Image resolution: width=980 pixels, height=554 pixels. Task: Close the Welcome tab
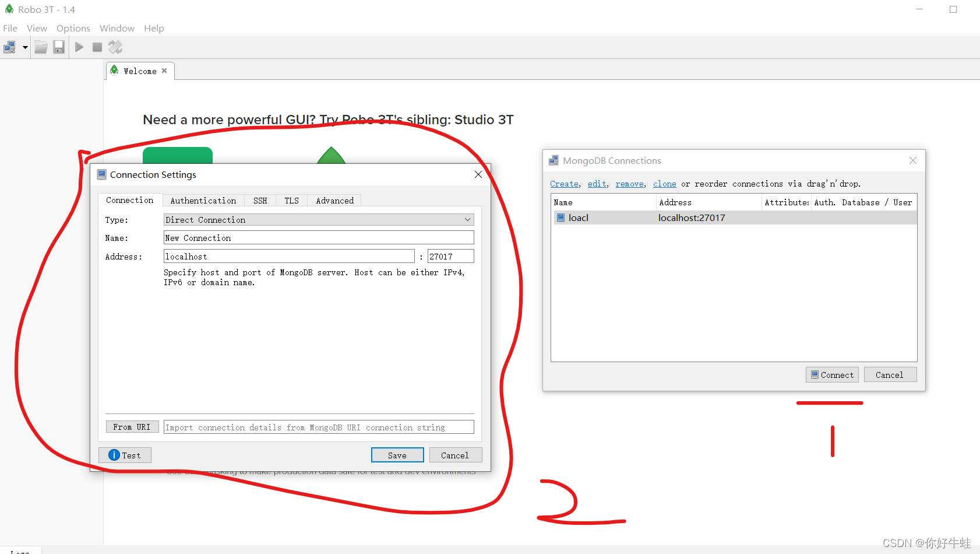pos(164,71)
